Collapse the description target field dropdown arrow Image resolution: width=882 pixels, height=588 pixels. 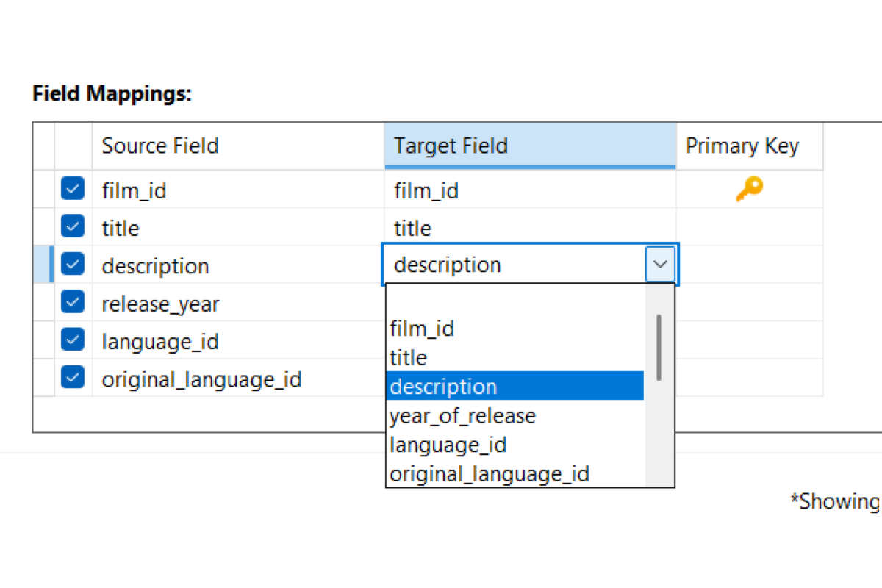[x=660, y=264]
